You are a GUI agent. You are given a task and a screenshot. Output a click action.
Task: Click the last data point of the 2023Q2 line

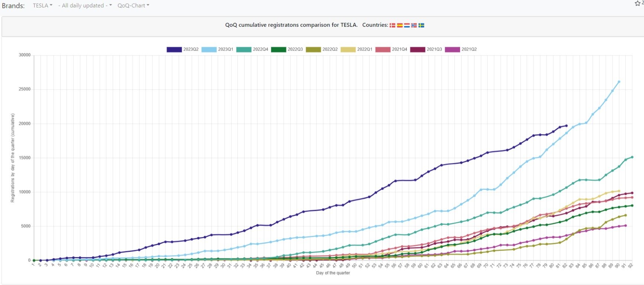566,126
